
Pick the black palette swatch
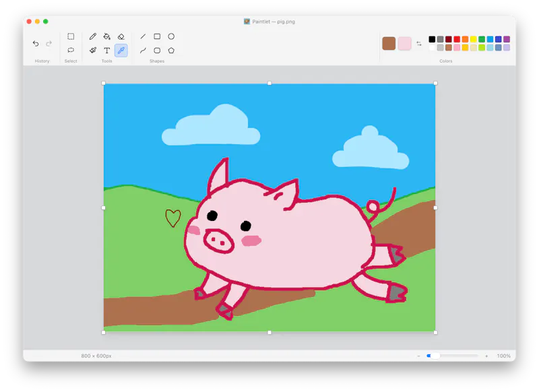click(432, 39)
